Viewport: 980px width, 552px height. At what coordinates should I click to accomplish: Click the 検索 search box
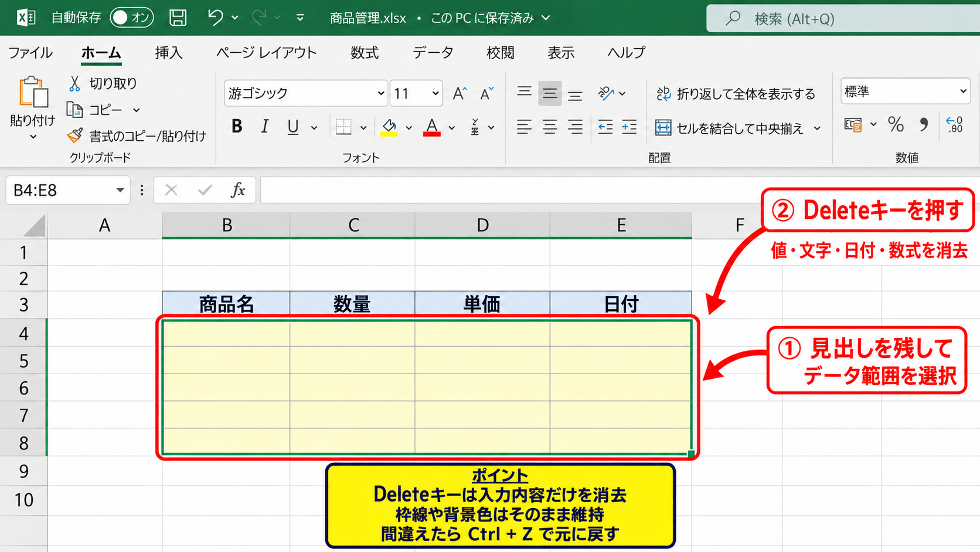(x=843, y=19)
